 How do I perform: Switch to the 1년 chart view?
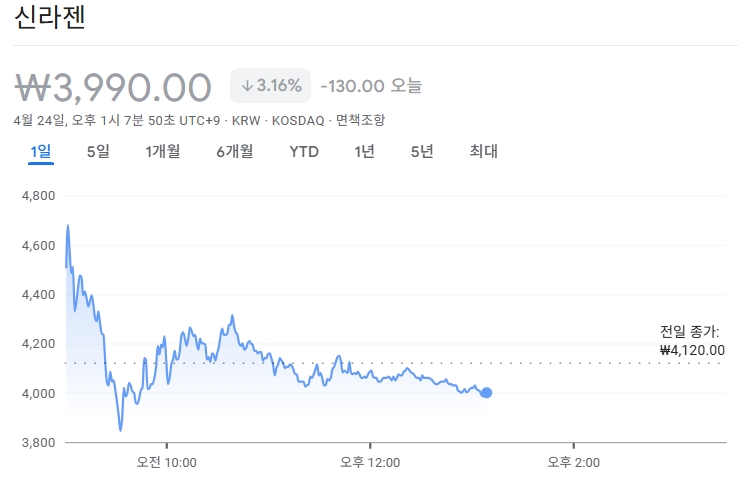coord(365,152)
